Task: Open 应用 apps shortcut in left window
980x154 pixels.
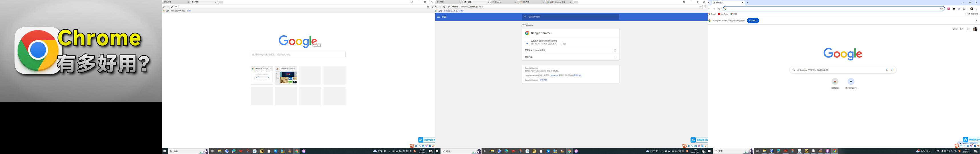Action: point(166,11)
